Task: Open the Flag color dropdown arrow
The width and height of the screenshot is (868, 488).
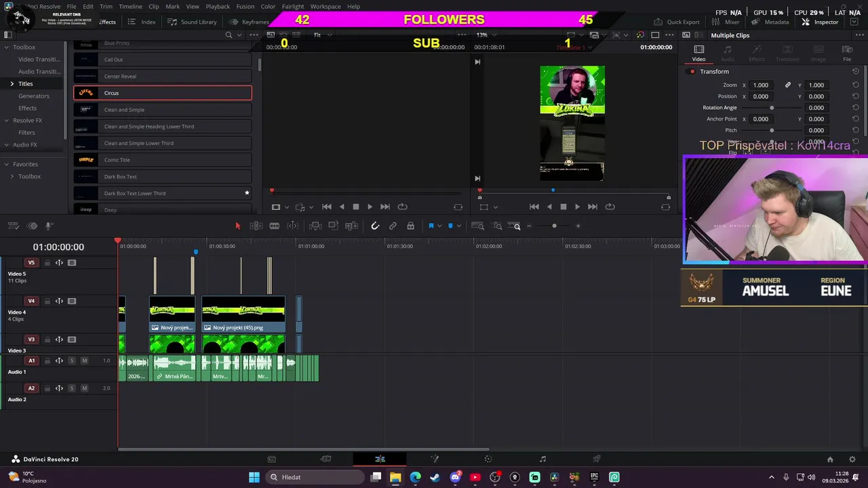Action: [439, 226]
